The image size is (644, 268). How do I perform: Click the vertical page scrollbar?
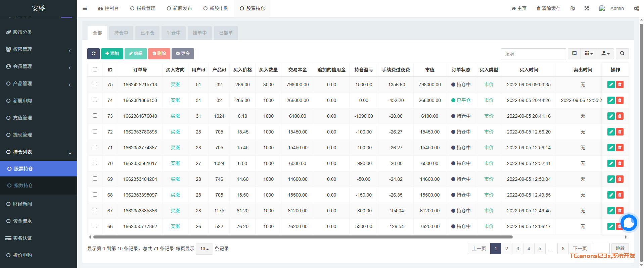(641, 143)
